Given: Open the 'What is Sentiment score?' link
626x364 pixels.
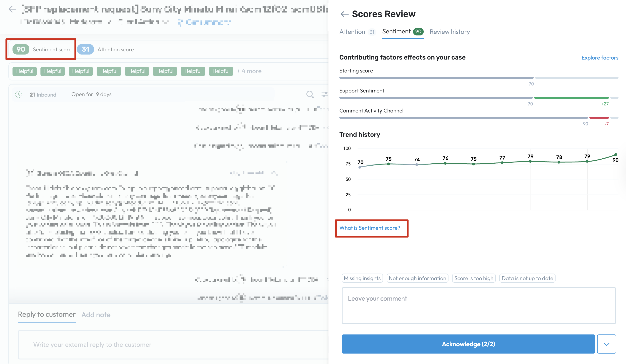Looking at the screenshot, I should (x=370, y=228).
